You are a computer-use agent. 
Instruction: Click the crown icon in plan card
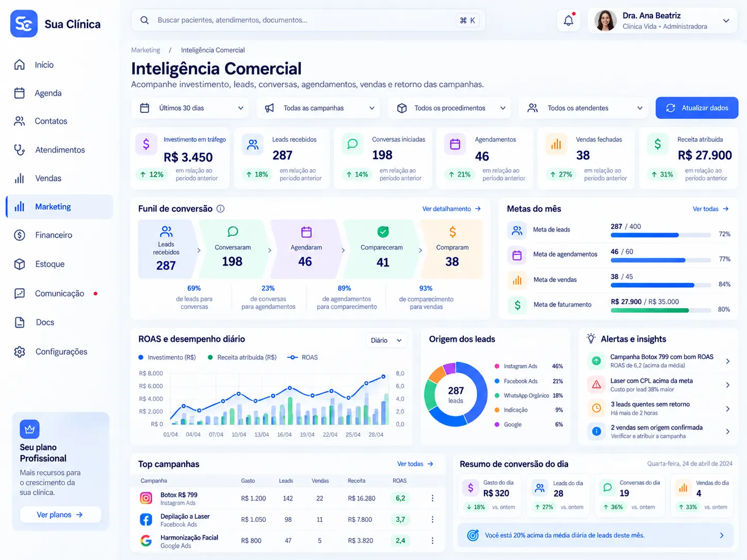[29, 429]
